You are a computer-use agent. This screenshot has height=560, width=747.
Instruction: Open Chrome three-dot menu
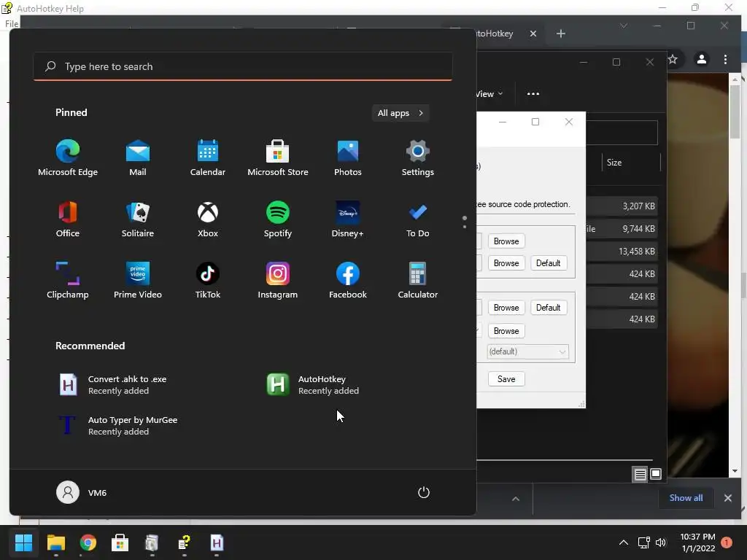pyautogui.click(x=725, y=60)
